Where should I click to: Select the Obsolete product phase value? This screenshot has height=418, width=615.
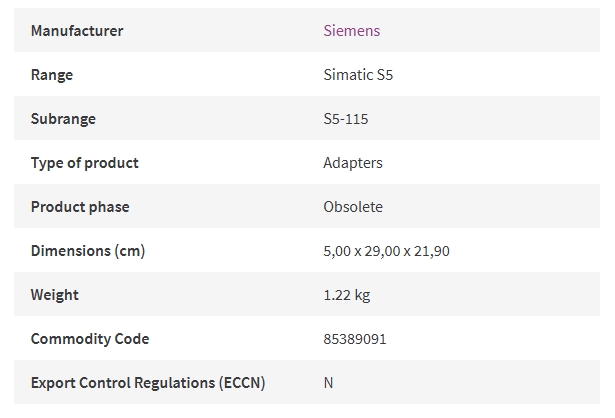(353, 207)
